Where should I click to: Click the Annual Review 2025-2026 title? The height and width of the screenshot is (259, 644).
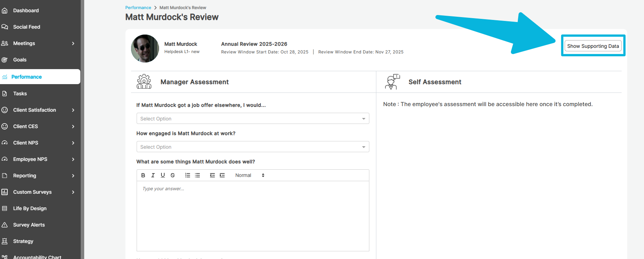(x=254, y=44)
